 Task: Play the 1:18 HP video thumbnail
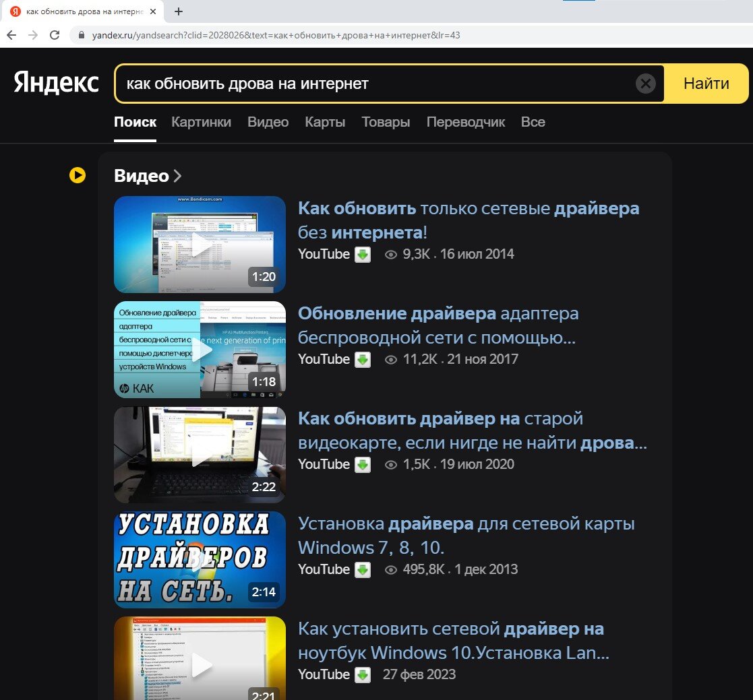[x=200, y=349]
